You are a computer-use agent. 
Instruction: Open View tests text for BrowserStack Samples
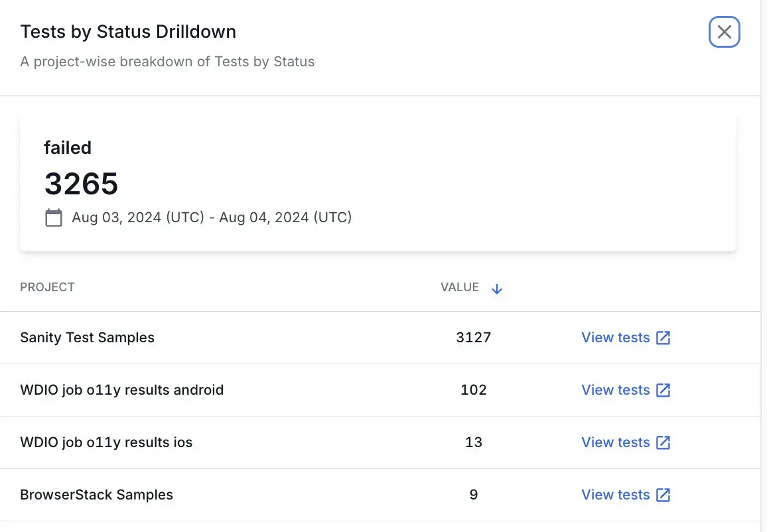tap(615, 495)
